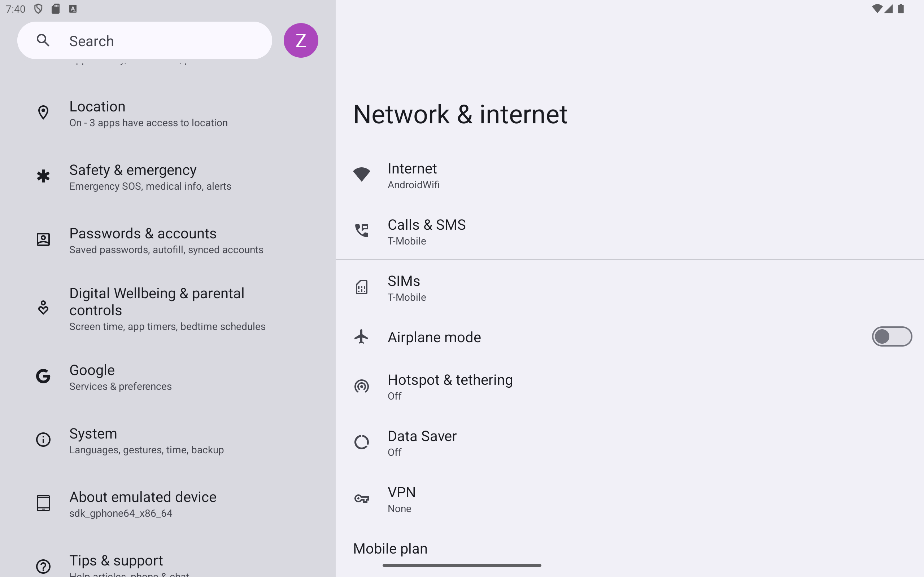
Task: Click the Google G icon
Action: pos(43,376)
